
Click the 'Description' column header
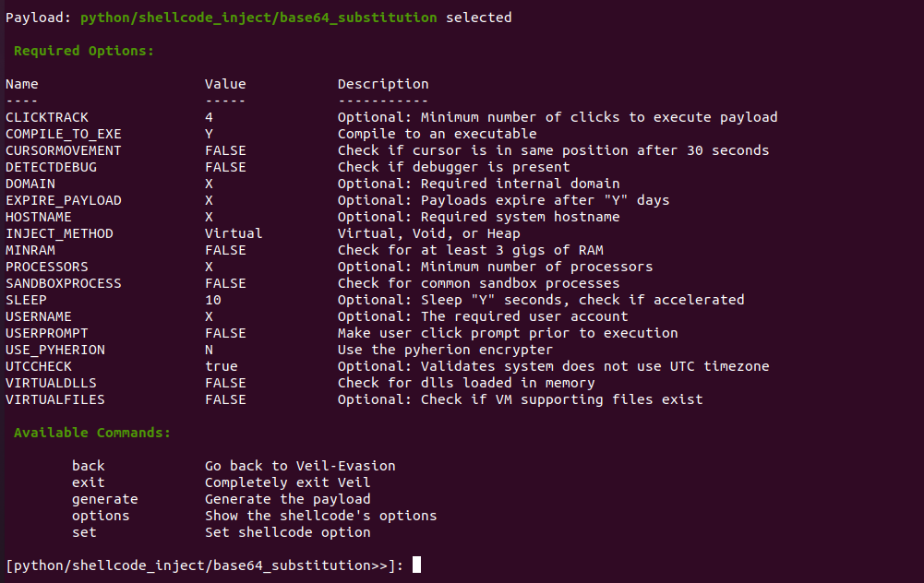383,84
